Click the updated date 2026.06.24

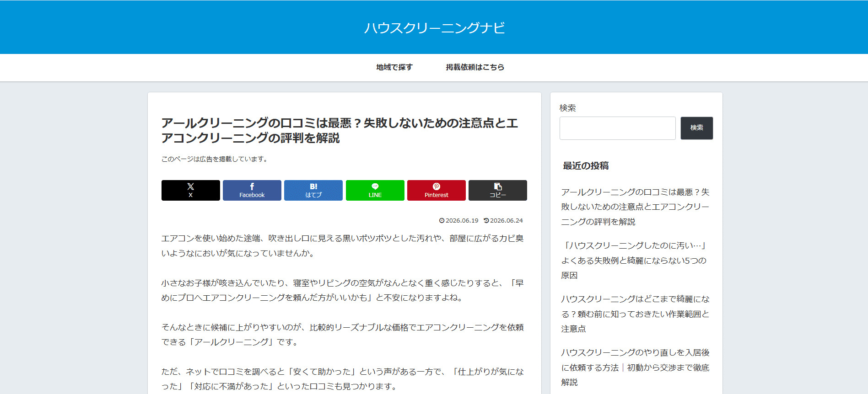tap(503, 220)
